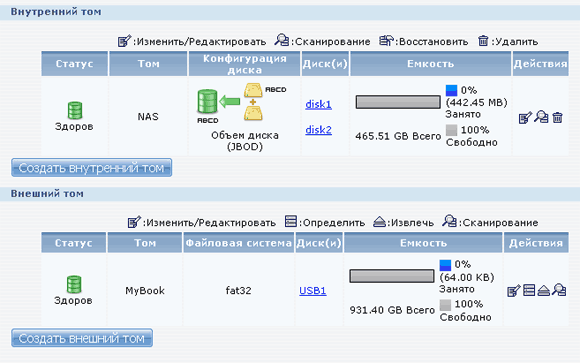
Task: Click the JBOD disk configuration graphic
Action: (241, 103)
